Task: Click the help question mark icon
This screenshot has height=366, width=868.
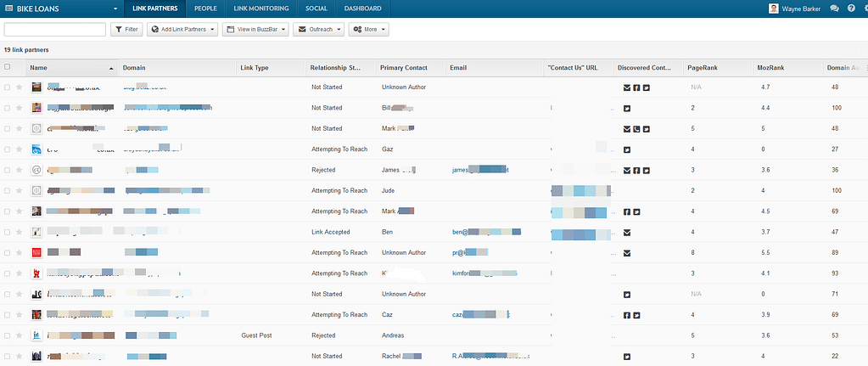Action: (x=851, y=8)
